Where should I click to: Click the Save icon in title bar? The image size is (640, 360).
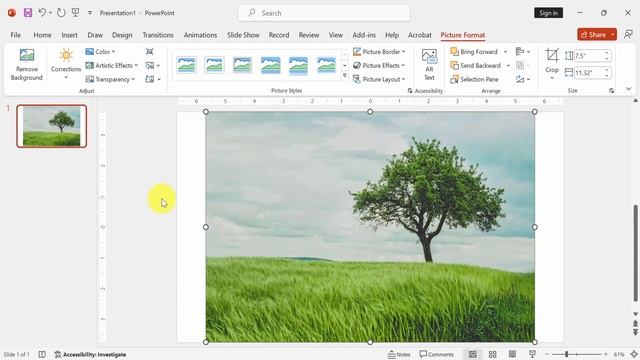28,13
